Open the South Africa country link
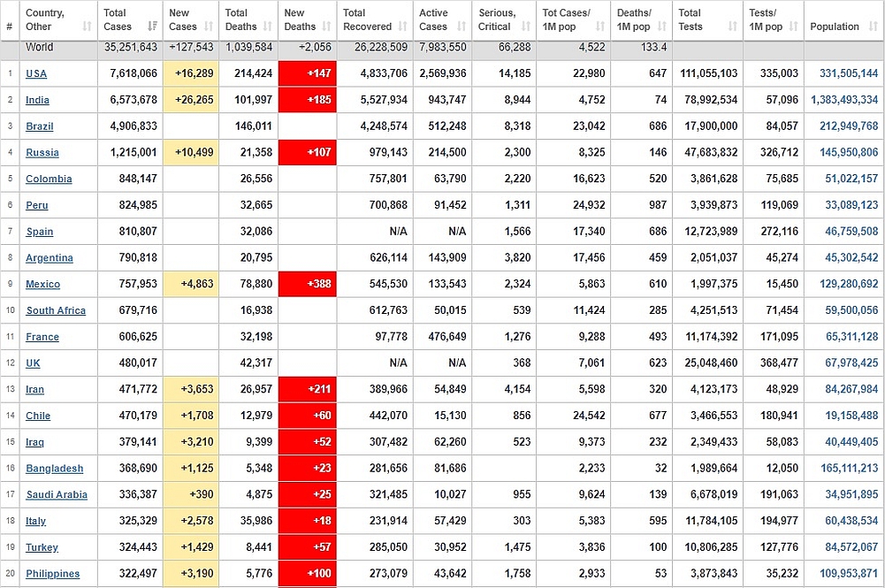 (x=56, y=310)
